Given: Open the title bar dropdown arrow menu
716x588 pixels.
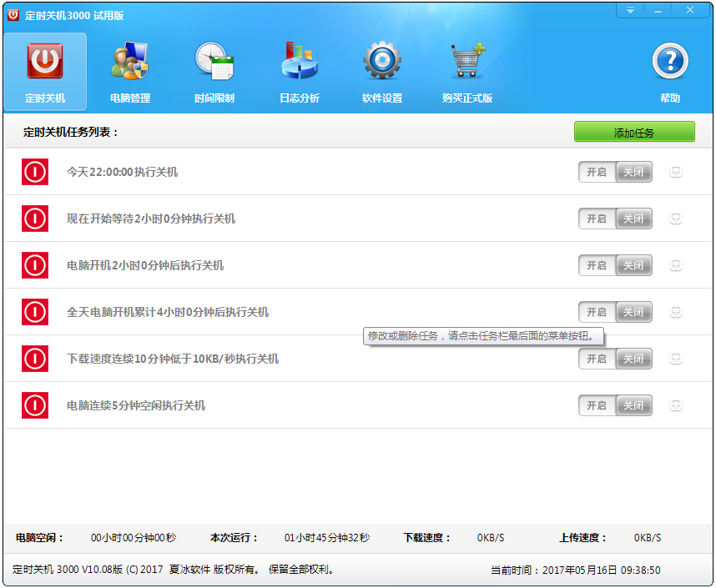Looking at the screenshot, I should pyautogui.click(x=630, y=10).
